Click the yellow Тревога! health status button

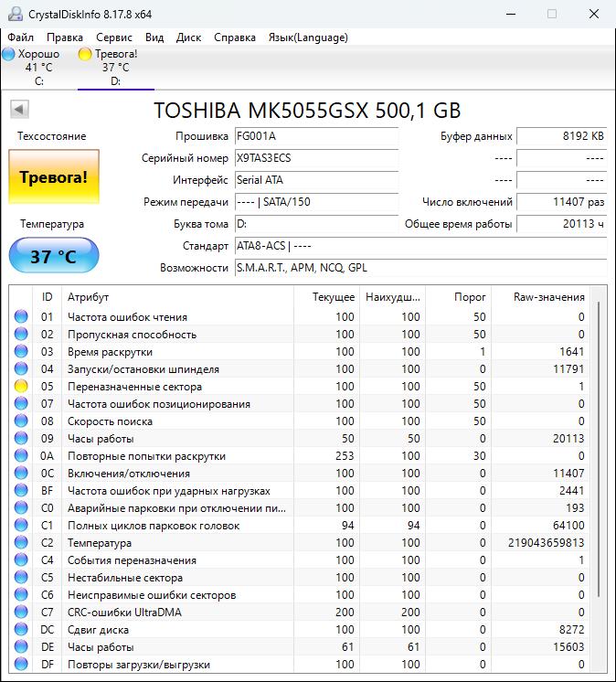tap(54, 176)
